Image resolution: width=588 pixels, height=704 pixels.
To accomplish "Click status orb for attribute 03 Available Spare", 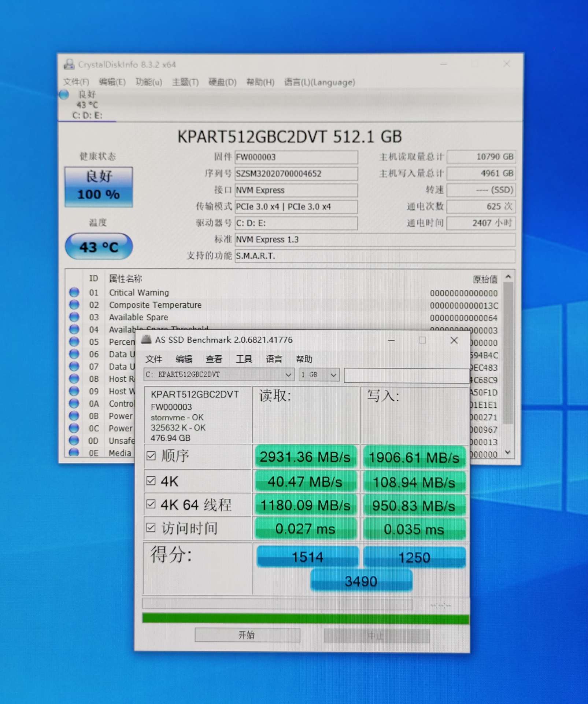I will pos(74,317).
